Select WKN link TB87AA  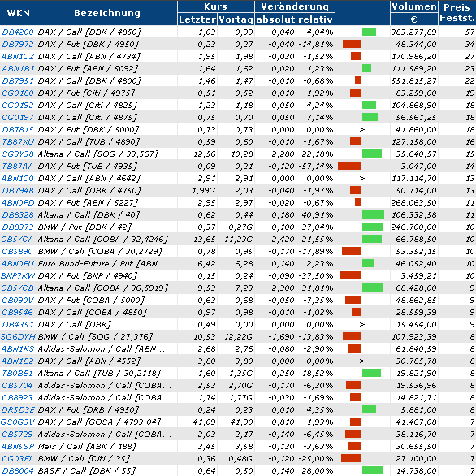pyautogui.click(x=18, y=166)
